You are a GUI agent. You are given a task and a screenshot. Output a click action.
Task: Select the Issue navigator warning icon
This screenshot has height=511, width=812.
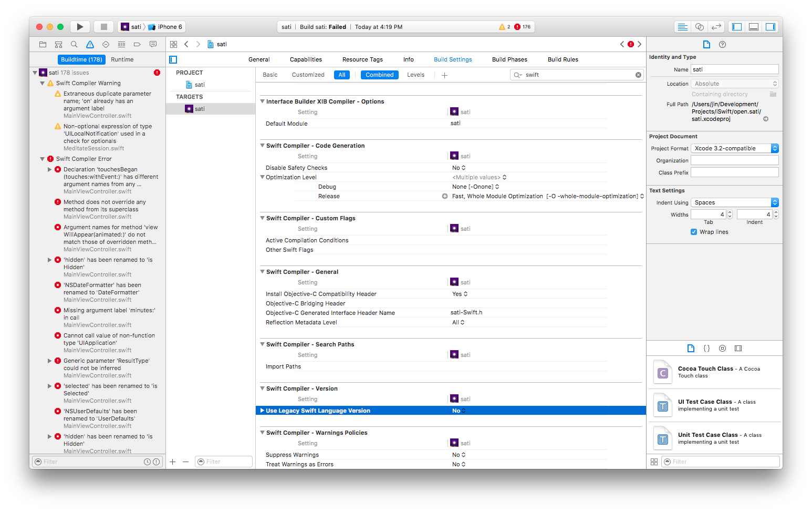(90, 44)
